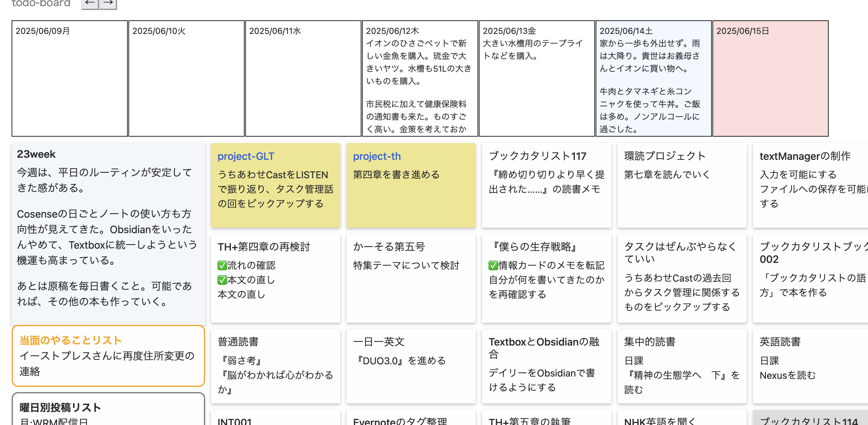This screenshot has width=868, height=425.
Task: Select the 2025/06/12木 diary cell
Action: click(419, 78)
